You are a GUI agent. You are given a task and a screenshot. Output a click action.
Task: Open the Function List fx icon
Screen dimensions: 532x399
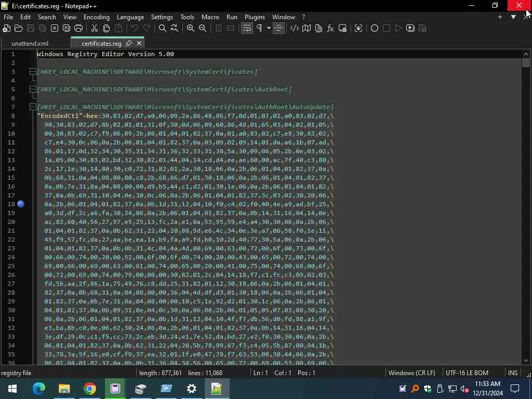pos(330,29)
